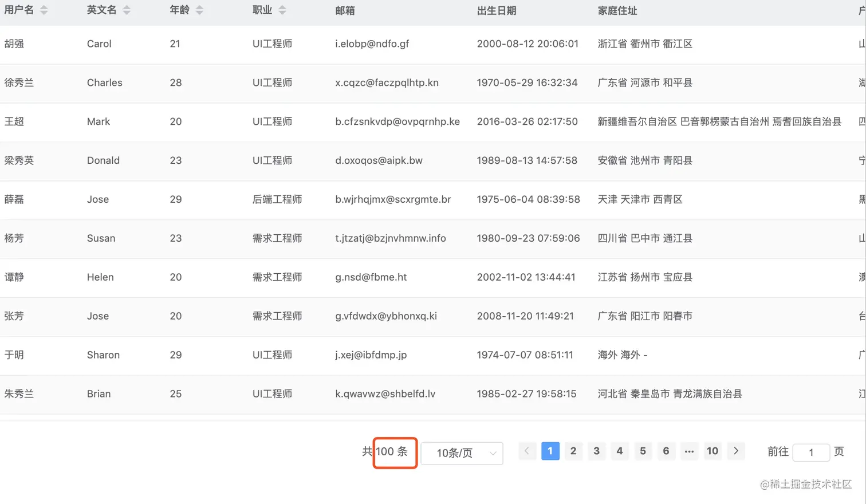Click English name Susan
866x504 pixels.
(101, 238)
